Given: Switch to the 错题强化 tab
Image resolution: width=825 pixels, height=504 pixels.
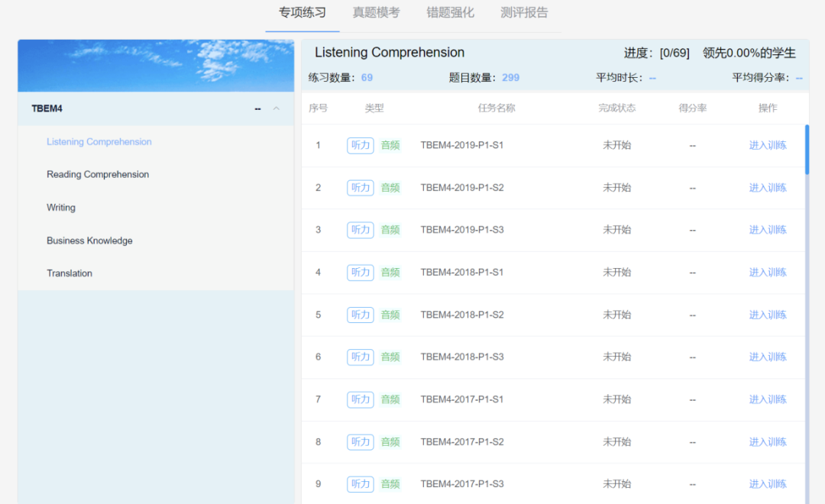Looking at the screenshot, I should tap(450, 13).
